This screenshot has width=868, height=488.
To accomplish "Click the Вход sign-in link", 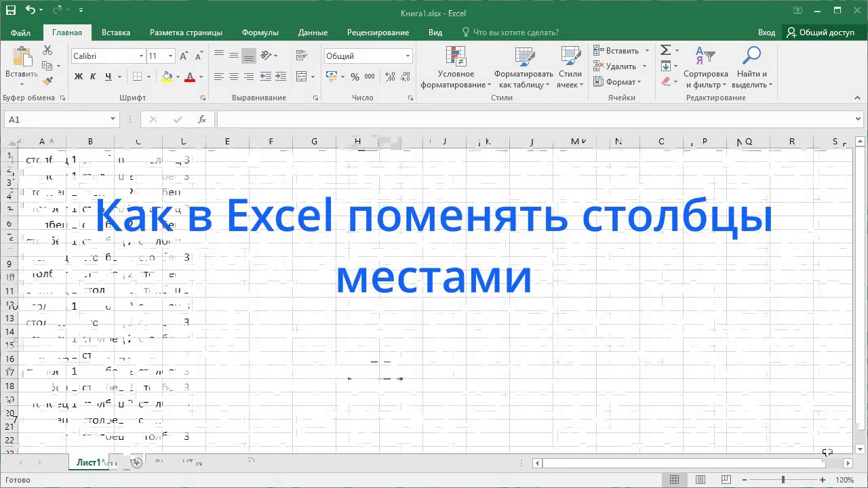I will pos(766,32).
